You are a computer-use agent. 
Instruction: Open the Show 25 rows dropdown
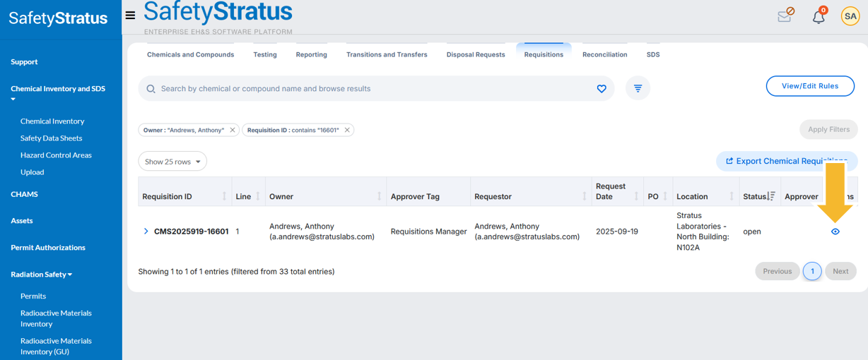[172, 162]
